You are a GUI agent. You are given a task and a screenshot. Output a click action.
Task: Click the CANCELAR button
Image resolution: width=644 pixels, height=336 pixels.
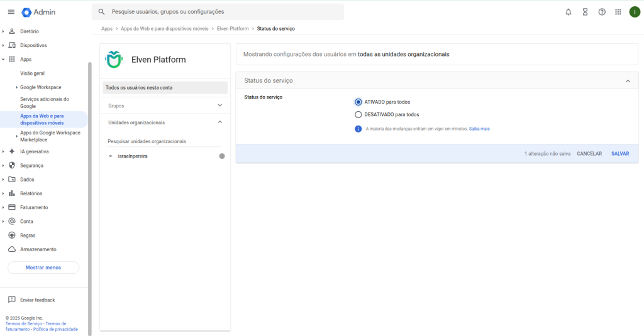pos(589,154)
